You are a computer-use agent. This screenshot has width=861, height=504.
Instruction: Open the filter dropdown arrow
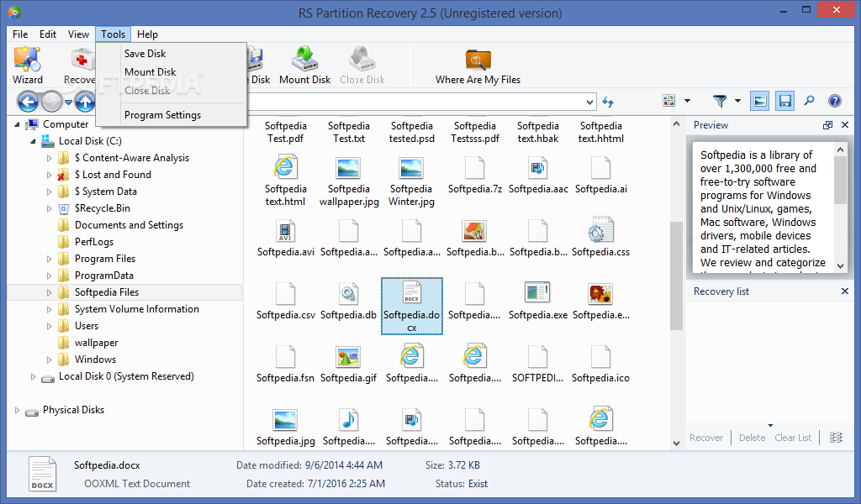737,101
